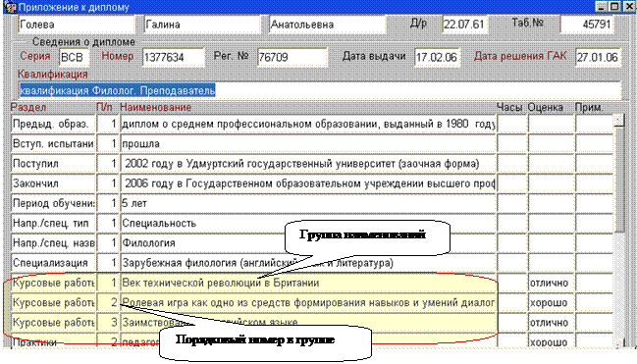Select the Напр./спец. тип section cell

tap(53, 224)
